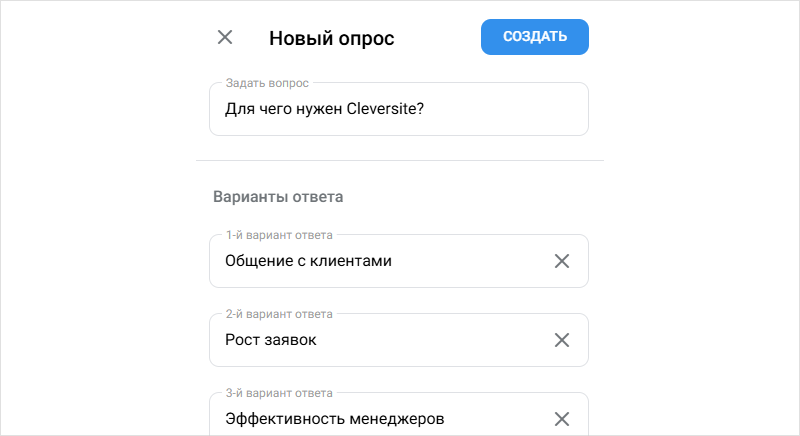Remove the Эффективность менеджеров answer option
The image size is (800, 436).
click(562, 418)
